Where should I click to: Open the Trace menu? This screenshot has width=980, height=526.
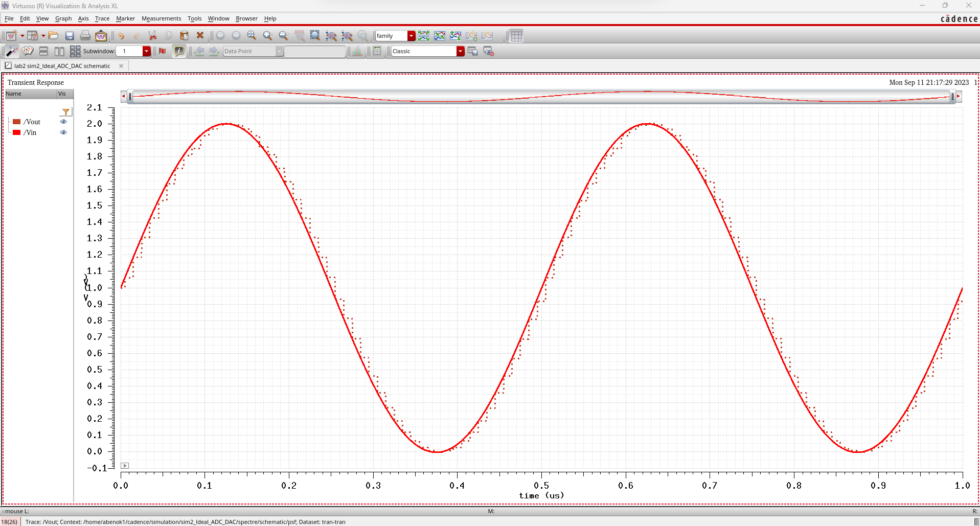tap(102, 18)
